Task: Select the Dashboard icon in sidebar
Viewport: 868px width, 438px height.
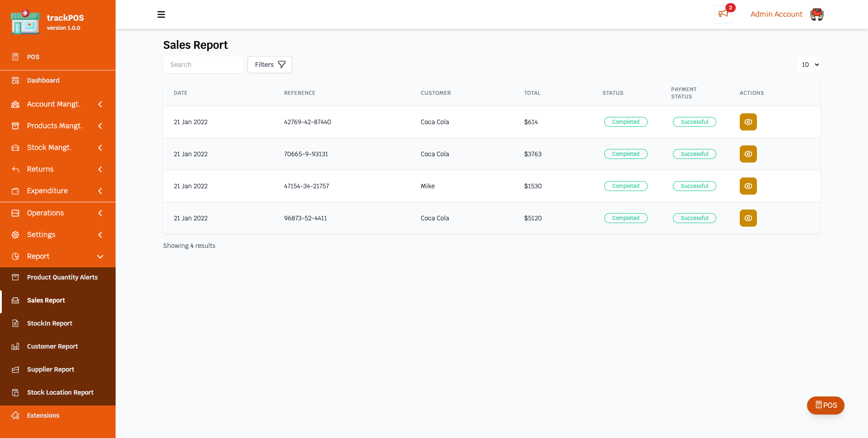Action: (15, 80)
